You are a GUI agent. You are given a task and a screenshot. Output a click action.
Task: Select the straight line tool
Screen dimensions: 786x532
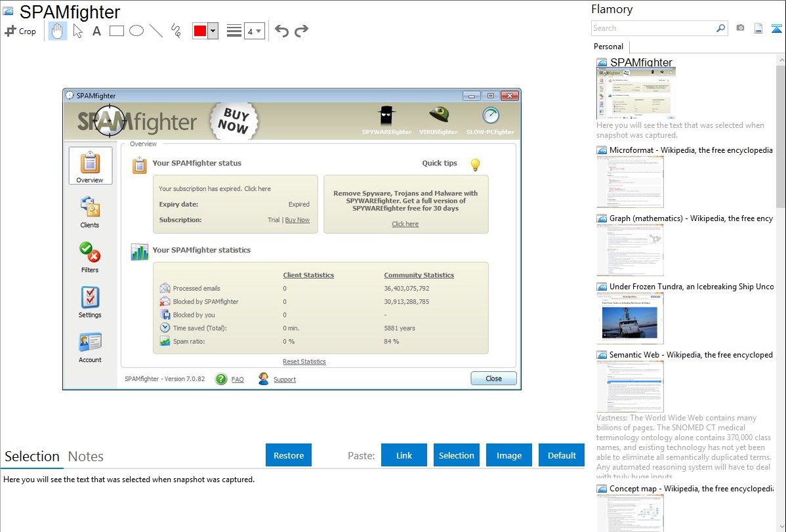point(156,31)
